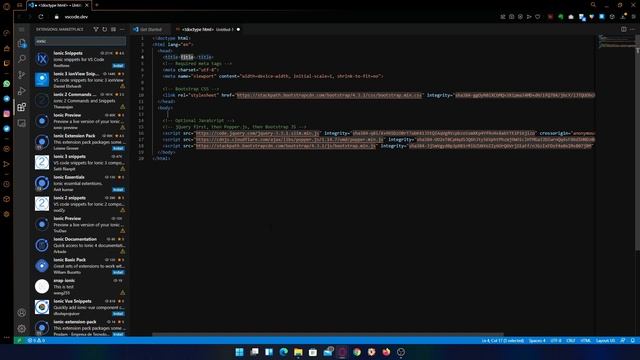Open File Explorer from taskbar
640x360 pixels.
[x=298, y=352]
